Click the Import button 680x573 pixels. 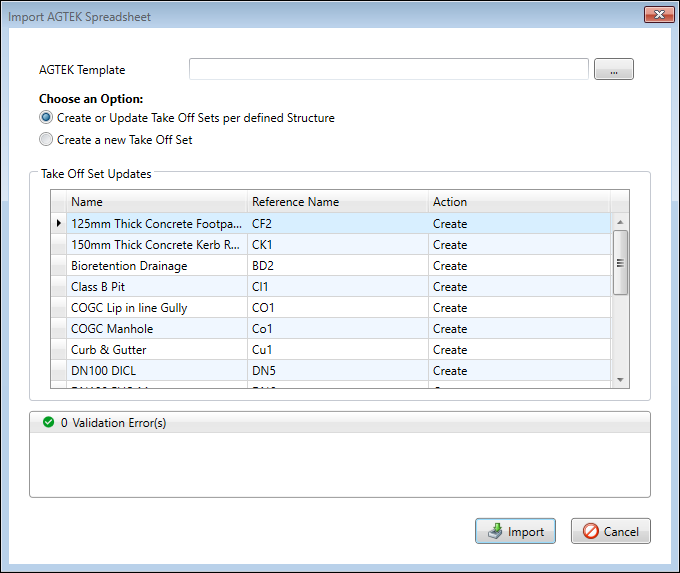pos(514,532)
